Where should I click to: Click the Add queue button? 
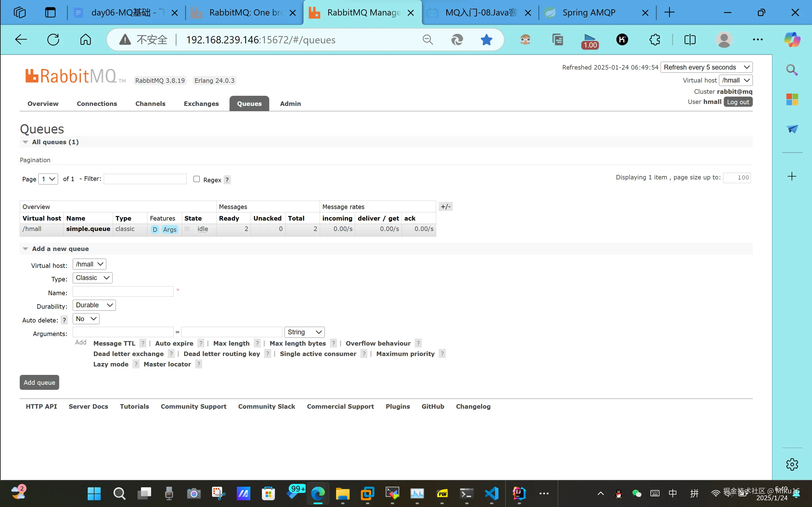(39, 382)
